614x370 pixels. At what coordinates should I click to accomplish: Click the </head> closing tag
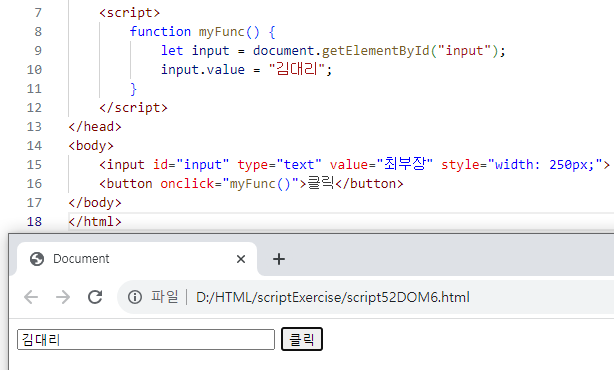pos(95,127)
